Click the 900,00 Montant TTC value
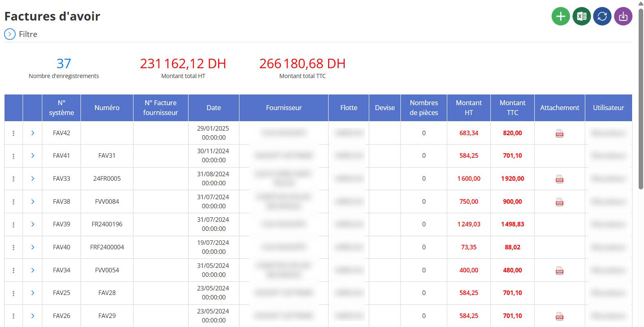Image resolution: width=644 pixels, height=327 pixels. [x=513, y=202]
